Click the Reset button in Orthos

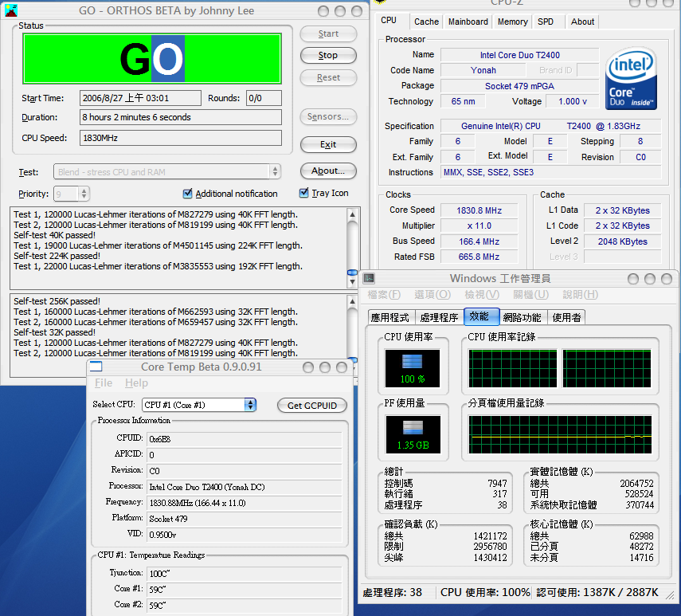(328, 78)
